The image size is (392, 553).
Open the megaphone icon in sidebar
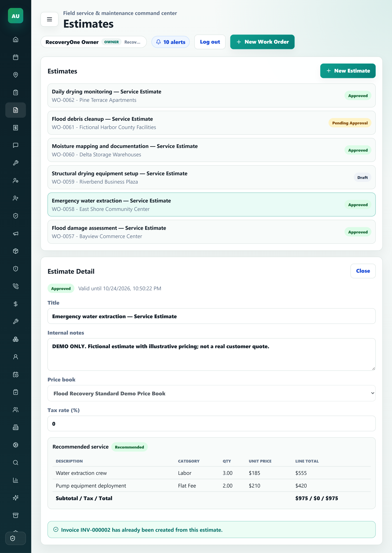point(15,233)
